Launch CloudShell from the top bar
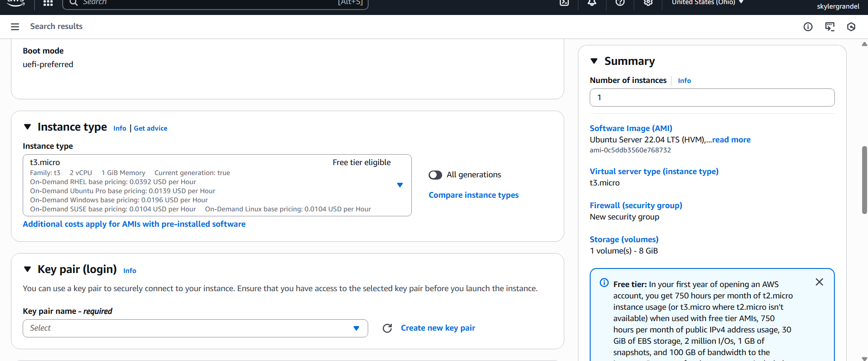This screenshot has height=361, width=868. 564,3
